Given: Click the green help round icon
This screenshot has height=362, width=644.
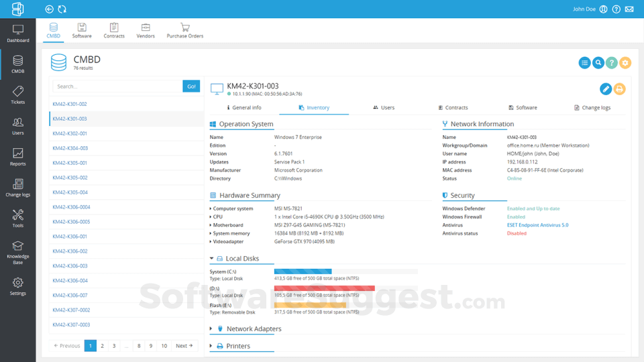Looking at the screenshot, I should click(612, 63).
